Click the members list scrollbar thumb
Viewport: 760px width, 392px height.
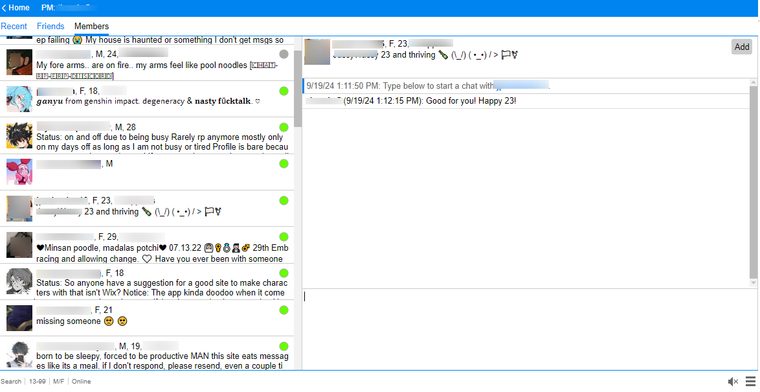pyautogui.click(x=298, y=89)
